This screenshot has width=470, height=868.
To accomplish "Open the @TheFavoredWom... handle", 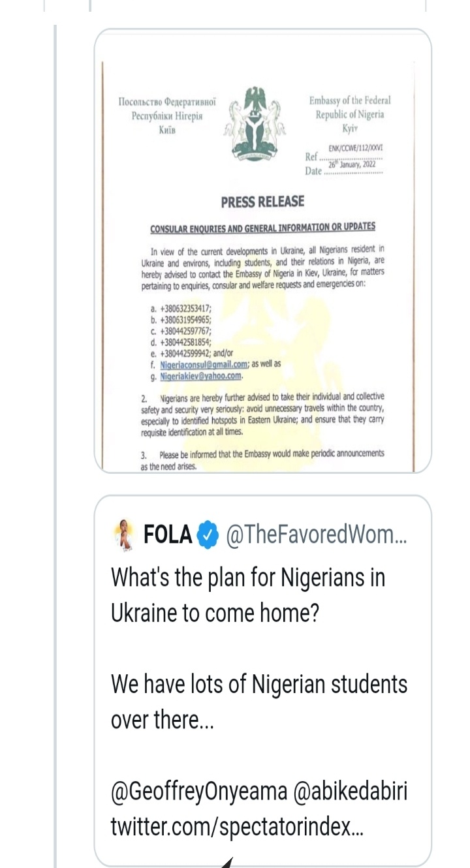I will pos(316,536).
